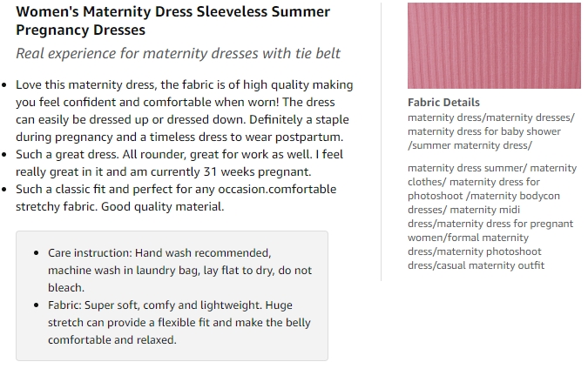Screen dimensions: 588x382
Task: Click the review mentioning 31 weeks pregnant
Action: point(179,163)
